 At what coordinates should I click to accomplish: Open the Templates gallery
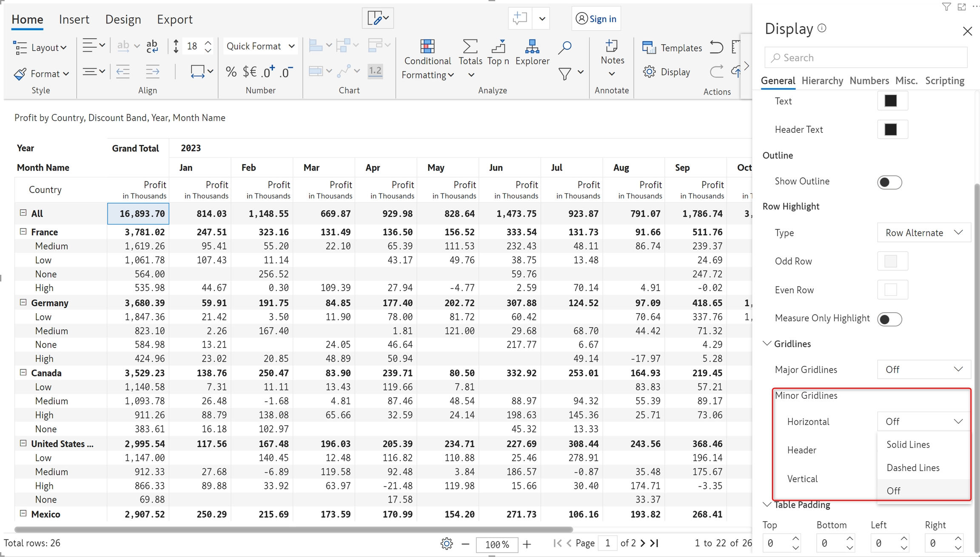click(x=672, y=48)
